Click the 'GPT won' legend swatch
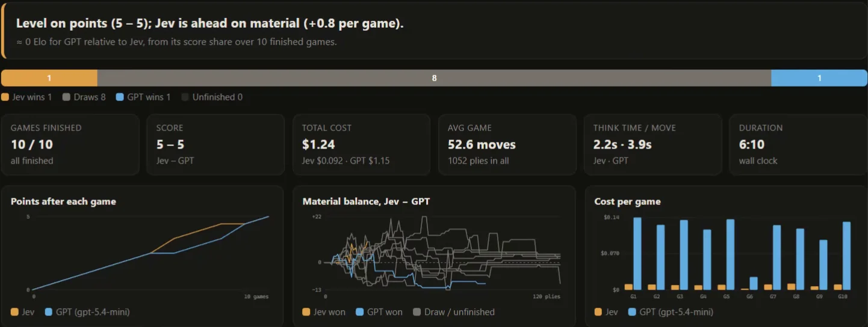The height and width of the screenshot is (327, 868). 360,312
